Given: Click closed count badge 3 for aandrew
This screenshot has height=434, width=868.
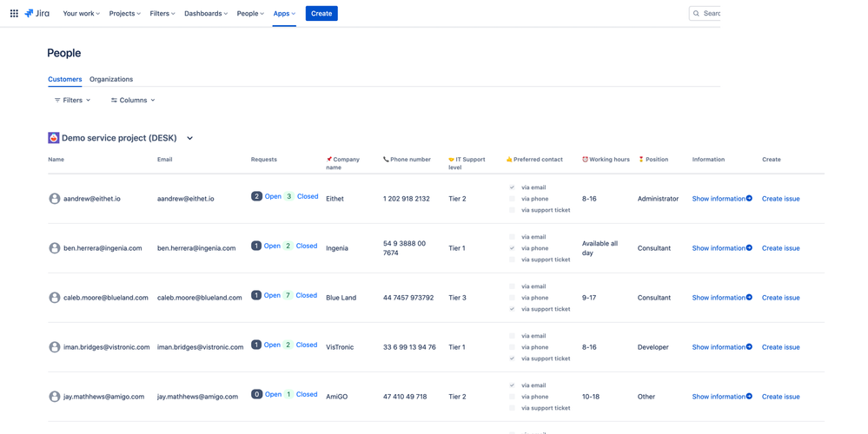Looking at the screenshot, I should (x=289, y=196).
